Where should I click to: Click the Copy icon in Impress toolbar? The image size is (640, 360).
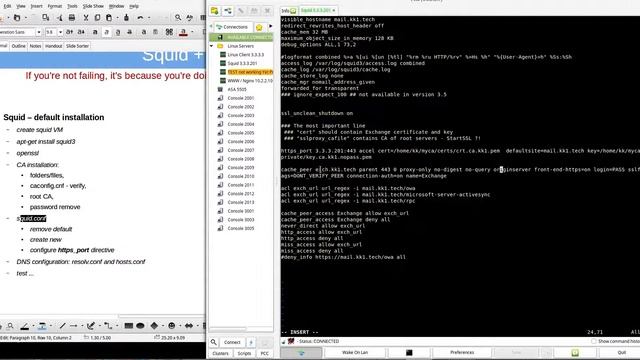[x=97, y=18]
